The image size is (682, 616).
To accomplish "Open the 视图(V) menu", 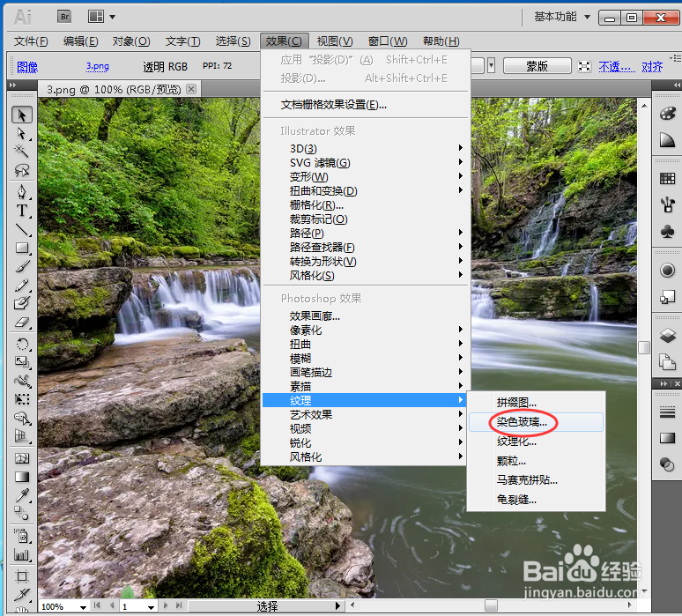I will click(x=335, y=41).
